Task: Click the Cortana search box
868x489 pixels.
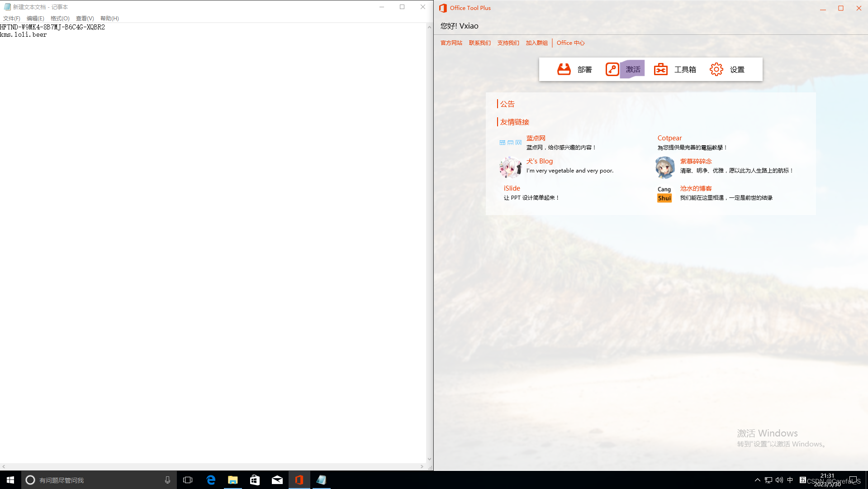Action: [x=98, y=480]
